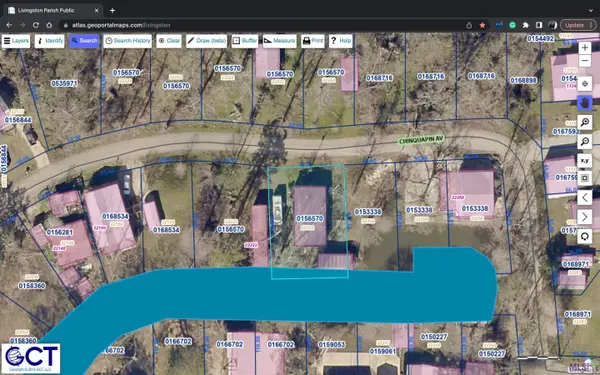The image size is (600, 375).
Task: Activate the Draw (beta) tool
Action: click(207, 41)
